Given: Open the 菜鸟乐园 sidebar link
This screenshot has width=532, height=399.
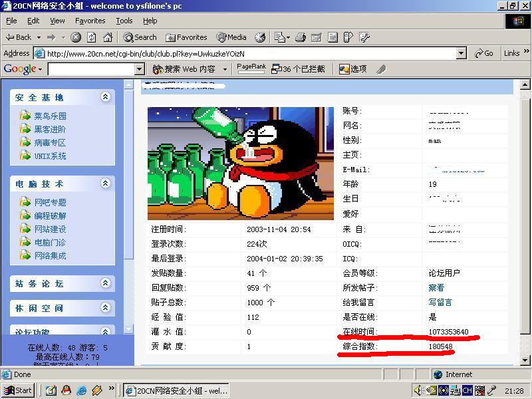Looking at the screenshot, I should (51, 116).
